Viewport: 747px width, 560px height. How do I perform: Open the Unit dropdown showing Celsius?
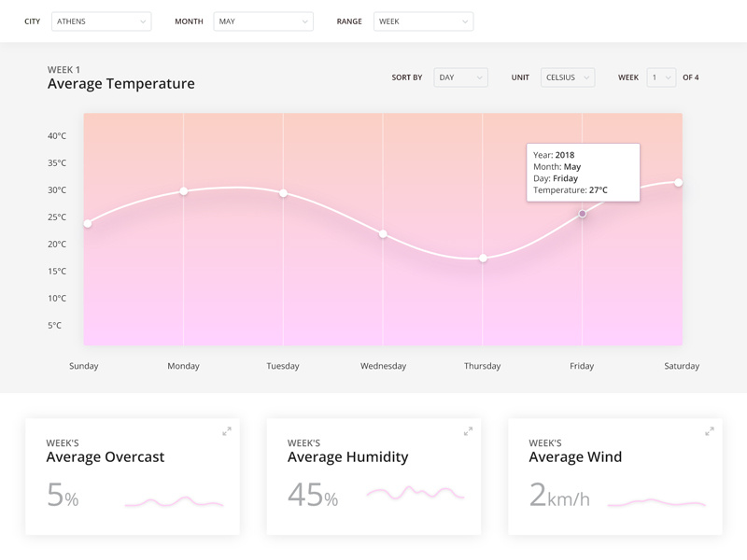[x=568, y=77]
